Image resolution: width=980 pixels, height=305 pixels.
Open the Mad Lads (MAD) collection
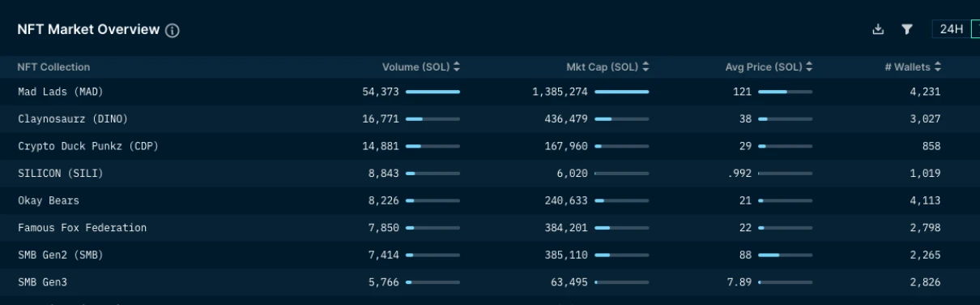click(61, 92)
